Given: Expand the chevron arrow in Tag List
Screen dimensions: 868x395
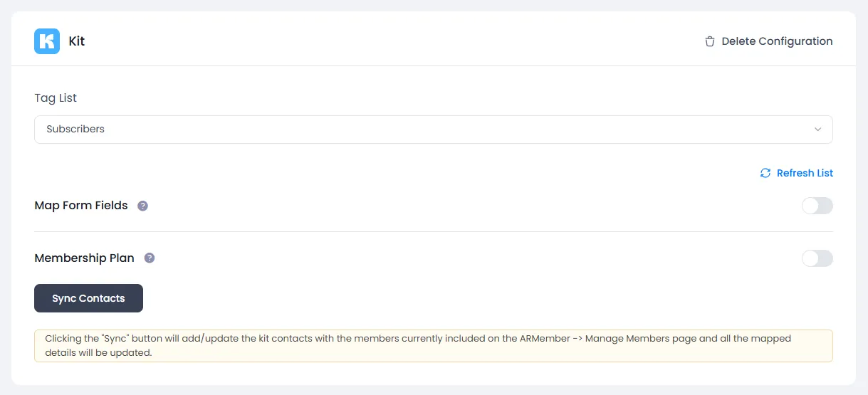Looking at the screenshot, I should 818,130.
